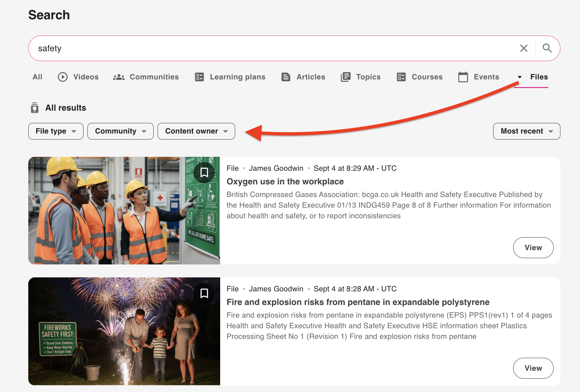Screen dimensions: 580x392
Task: Show All search results tab
Action: (x=37, y=77)
